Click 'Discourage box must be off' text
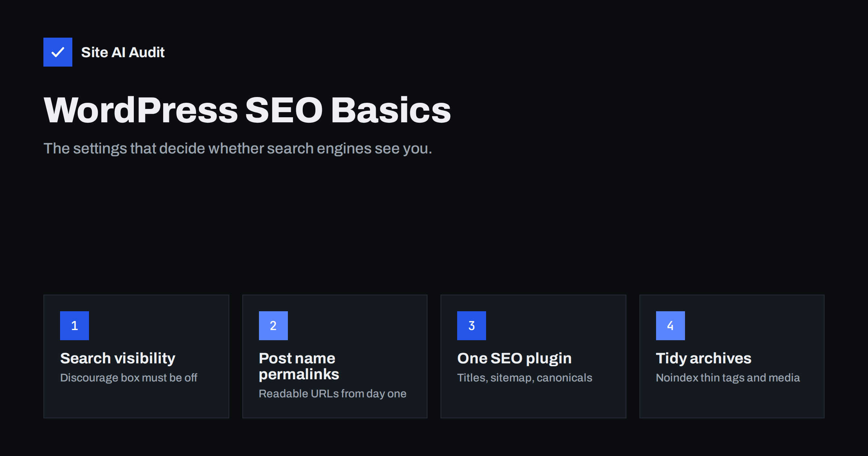868x456 pixels. (129, 378)
